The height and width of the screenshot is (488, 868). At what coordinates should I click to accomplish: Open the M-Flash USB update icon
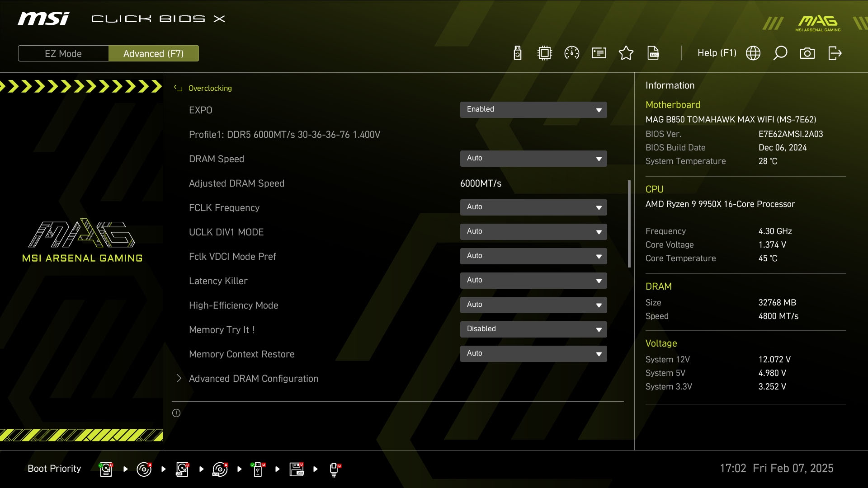point(518,53)
